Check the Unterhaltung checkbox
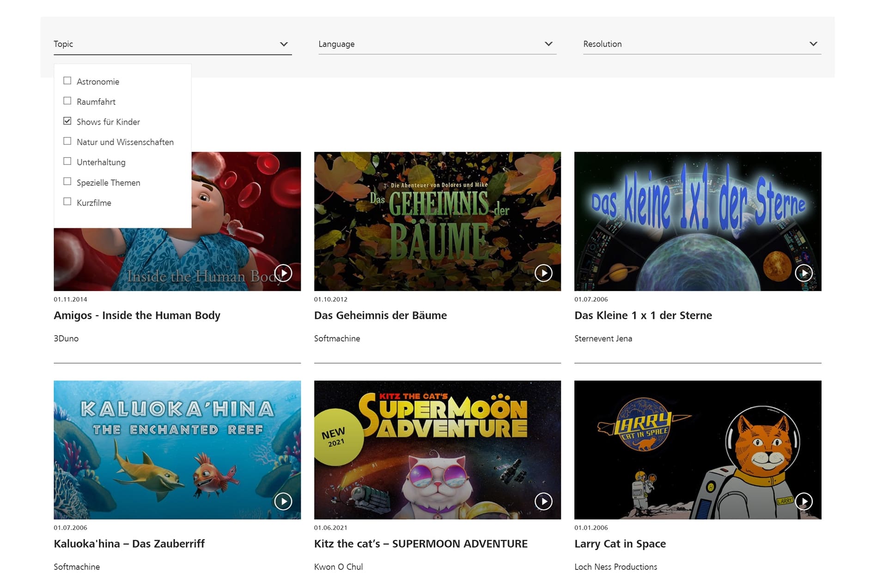The width and height of the screenshot is (877, 588). [x=67, y=161]
